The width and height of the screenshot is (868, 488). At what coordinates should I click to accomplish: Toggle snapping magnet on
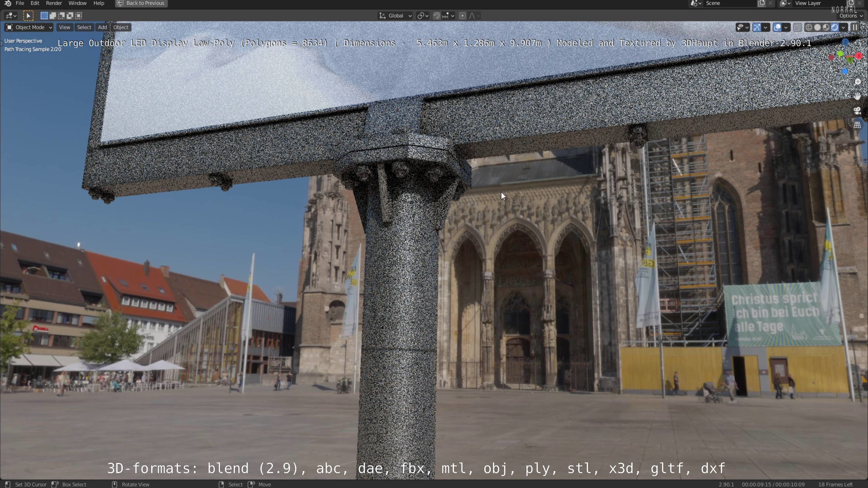[437, 16]
